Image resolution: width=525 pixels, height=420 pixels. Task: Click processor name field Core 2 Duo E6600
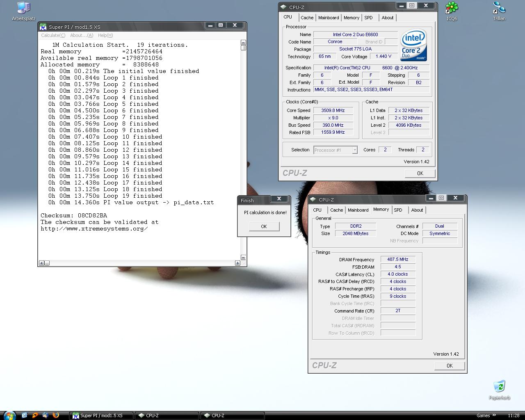click(x=355, y=34)
